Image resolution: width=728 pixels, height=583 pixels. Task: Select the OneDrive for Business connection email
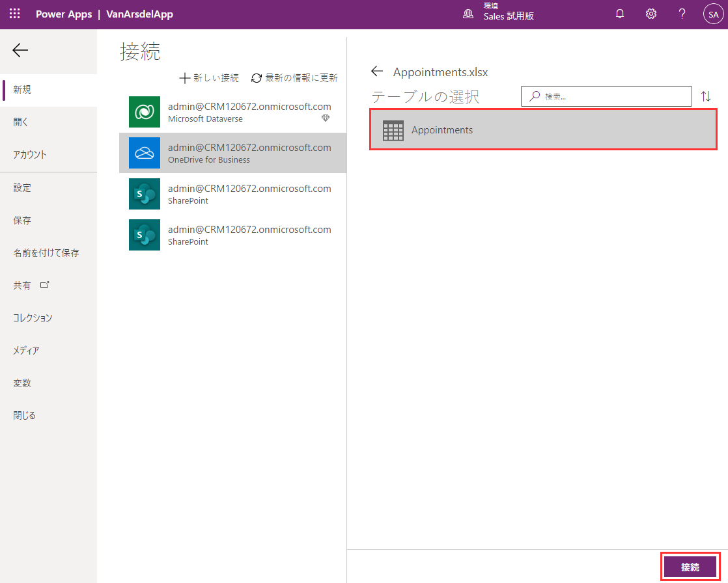pyautogui.click(x=249, y=148)
